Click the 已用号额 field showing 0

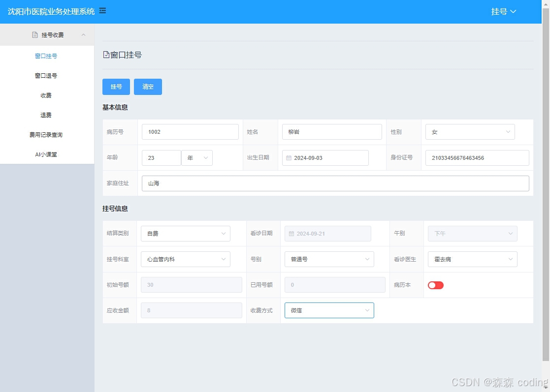pyautogui.click(x=335, y=285)
